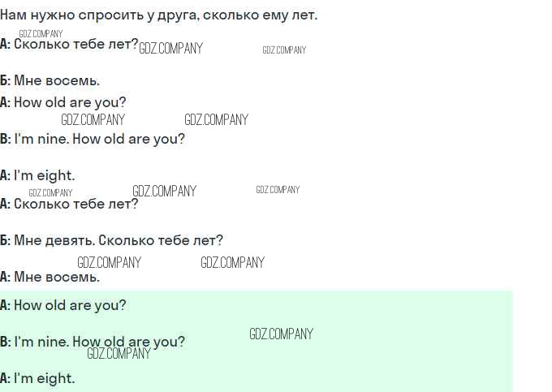Click green-highlighted 'A: How old are you?' line
This screenshot has height=392, width=552.
click(63, 305)
